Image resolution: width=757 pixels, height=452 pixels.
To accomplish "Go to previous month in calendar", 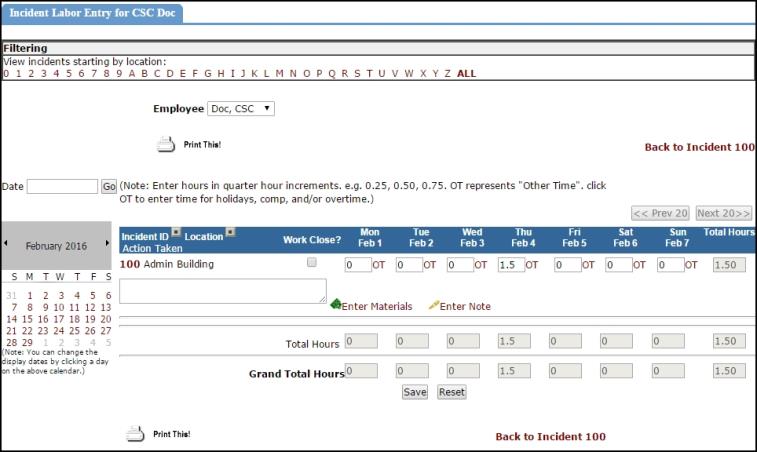I will 6,243.
